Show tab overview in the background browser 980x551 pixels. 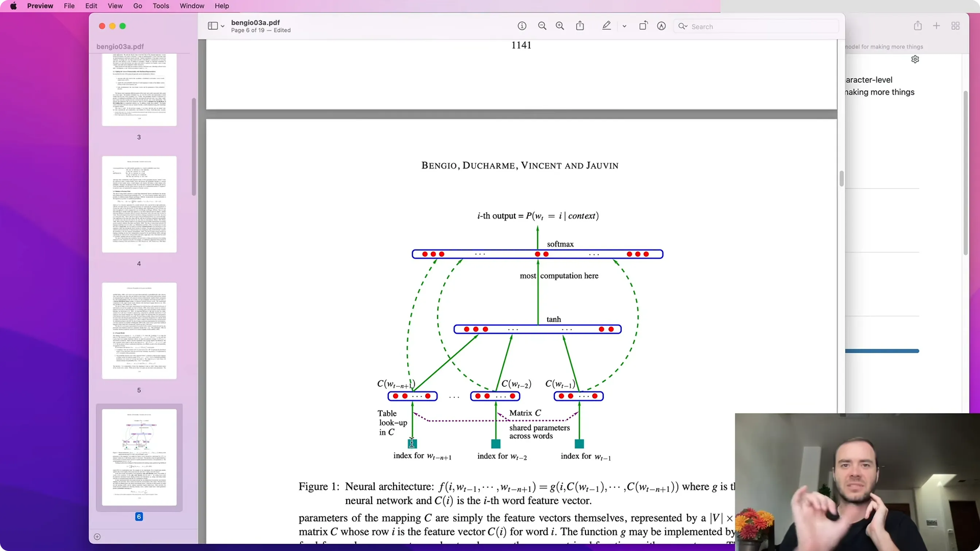coord(956,26)
